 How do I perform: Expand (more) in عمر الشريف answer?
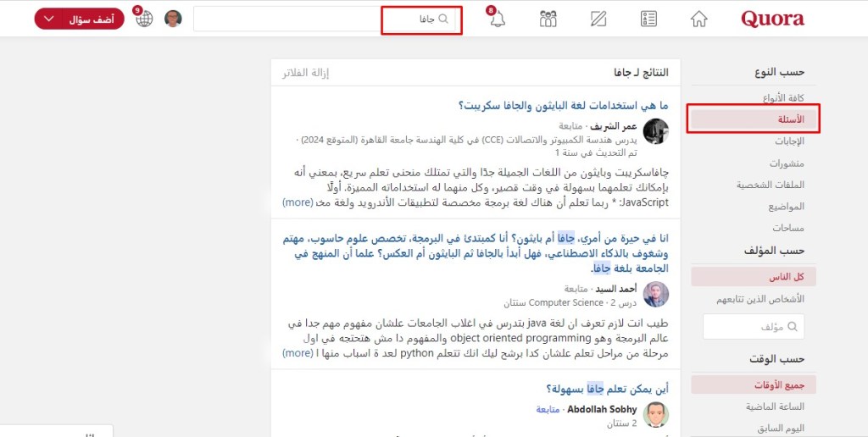point(298,202)
